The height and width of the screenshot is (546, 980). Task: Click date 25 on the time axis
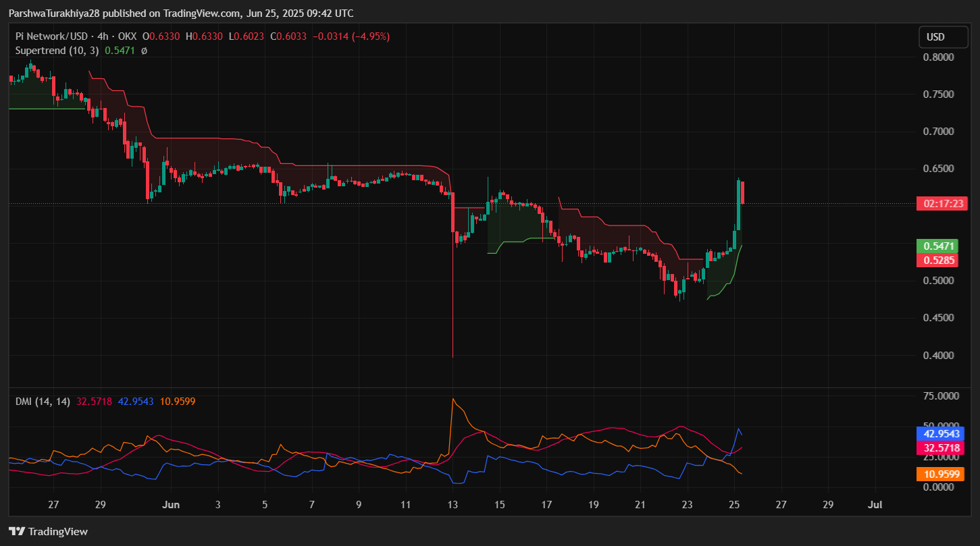(734, 504)
